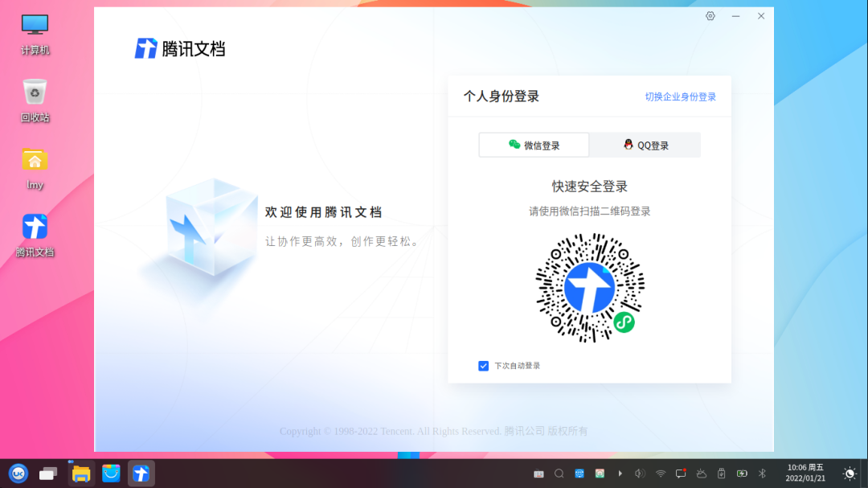Click the green mini-program badge on QR code
This screenshot has width=868, height=488.
pyautogui.click(x=624, y=322)
